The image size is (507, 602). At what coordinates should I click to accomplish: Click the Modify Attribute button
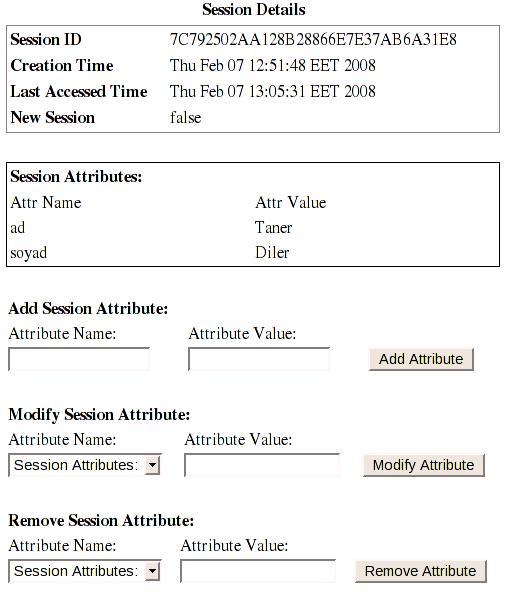[424, 465]
